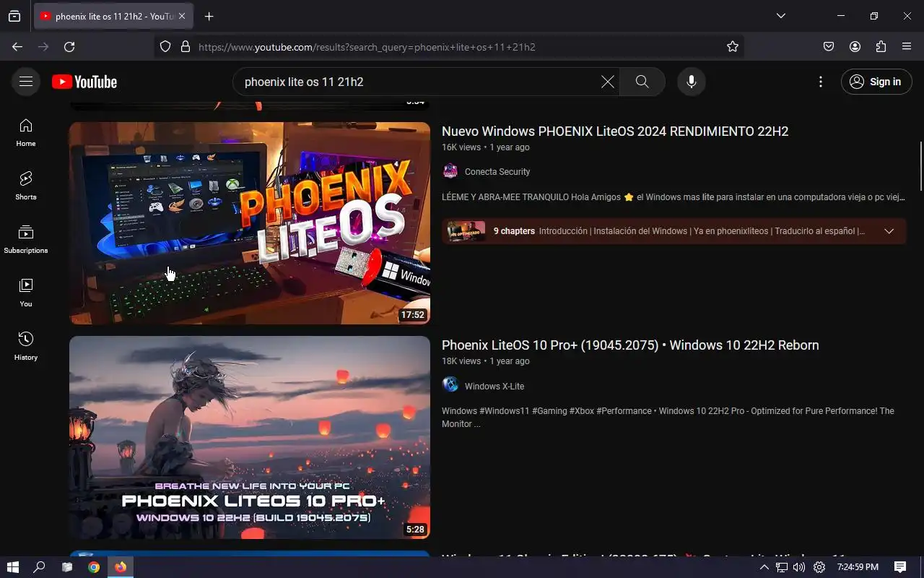Open browser extensions panel

881,46
